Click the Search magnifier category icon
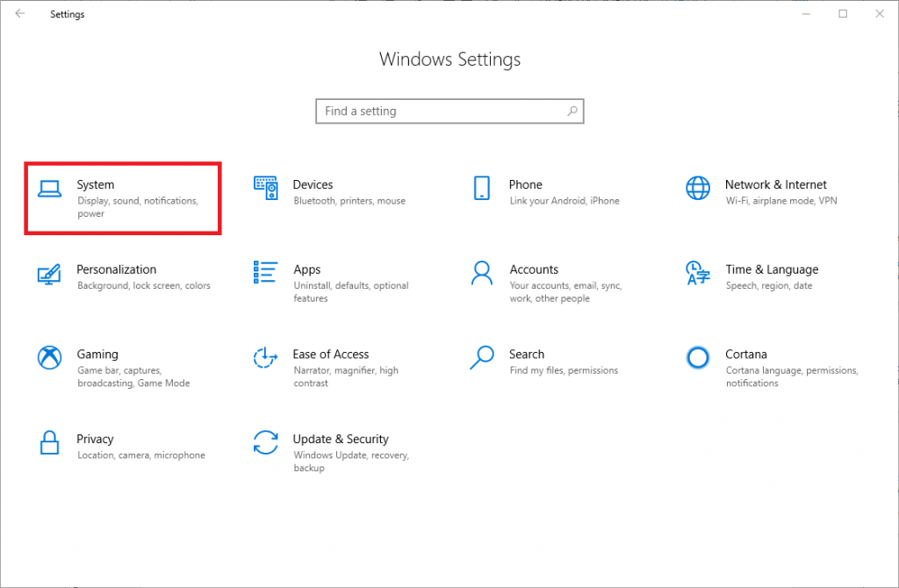The width and height of the screenshot is (899, 588). pyautogui.click(x=482, y=357)
